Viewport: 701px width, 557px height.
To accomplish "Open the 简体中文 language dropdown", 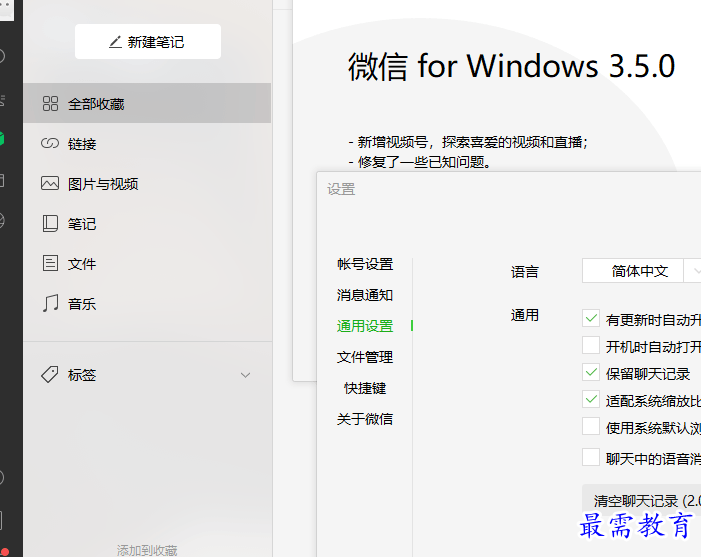I will click(641, 271).
